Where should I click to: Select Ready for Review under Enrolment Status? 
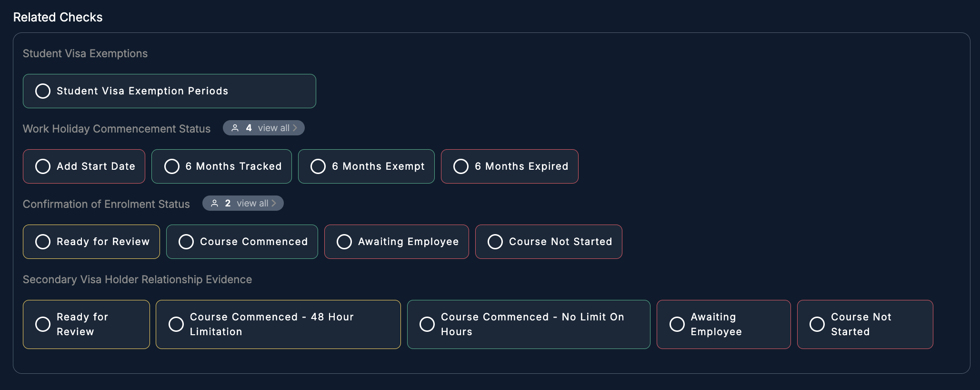click(91, 242)
